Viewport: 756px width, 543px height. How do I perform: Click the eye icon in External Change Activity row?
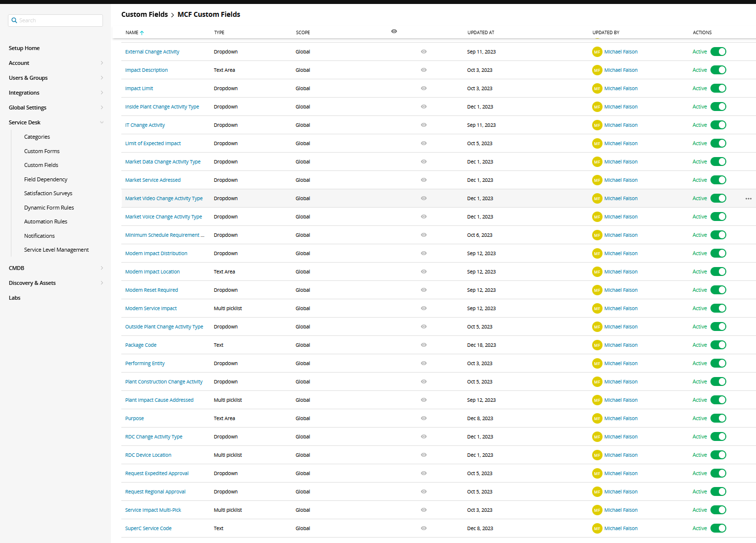click(424, 52)
